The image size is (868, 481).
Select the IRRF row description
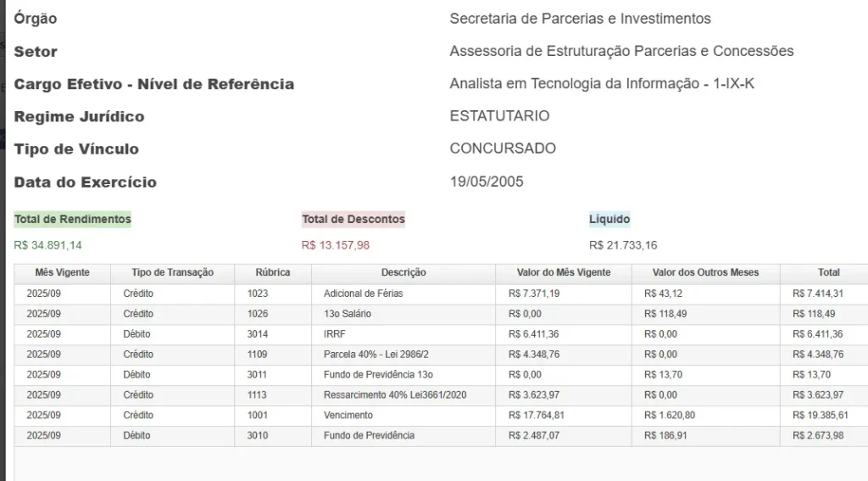coord(336,334)
